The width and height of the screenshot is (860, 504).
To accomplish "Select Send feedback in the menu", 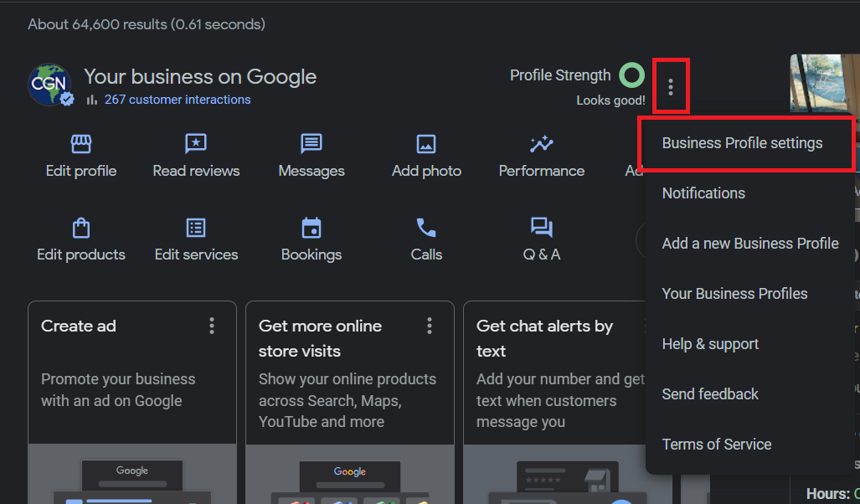I will (750, 394).
